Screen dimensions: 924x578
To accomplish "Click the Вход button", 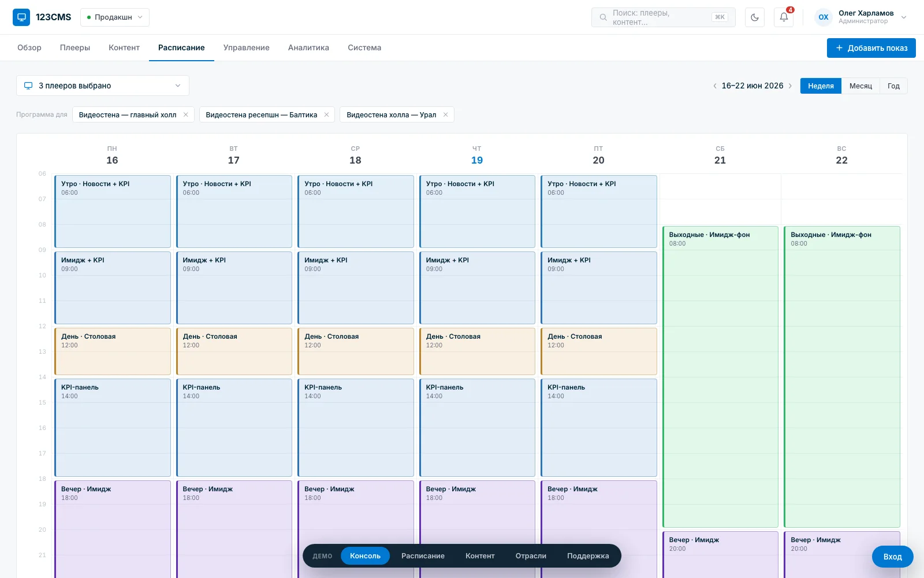I will (x=893, y=557).
